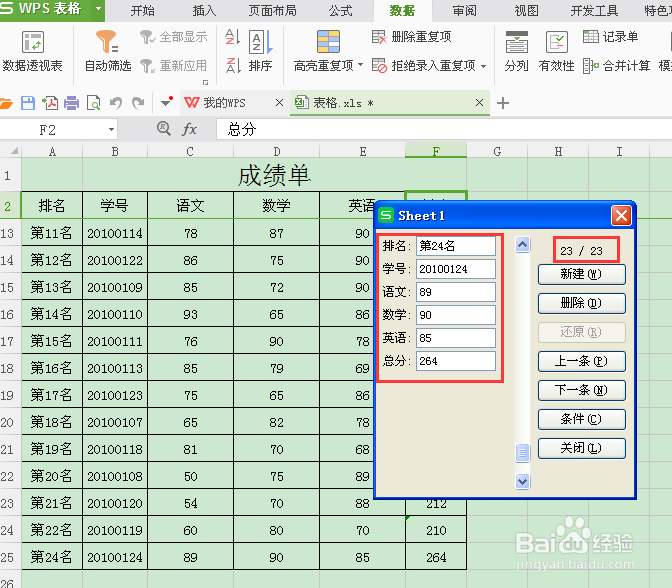Click the zoom lens icon by formula bar
The width and height of the screenshot is (672, 588).
pos(163,128)
